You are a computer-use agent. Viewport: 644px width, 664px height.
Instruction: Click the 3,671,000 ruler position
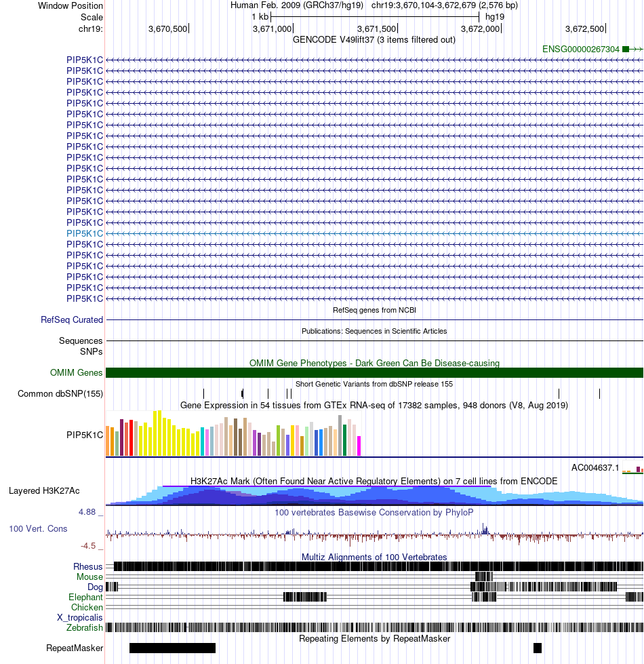(273, 28)
